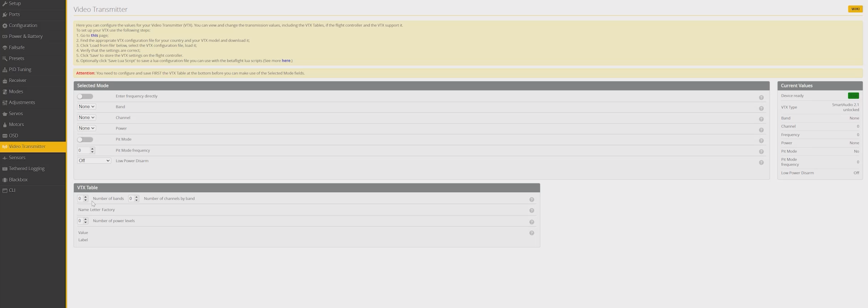The image size is (868, 308).
Task: Click the Number of bands stepper field
Action: (x=80, y=199)
